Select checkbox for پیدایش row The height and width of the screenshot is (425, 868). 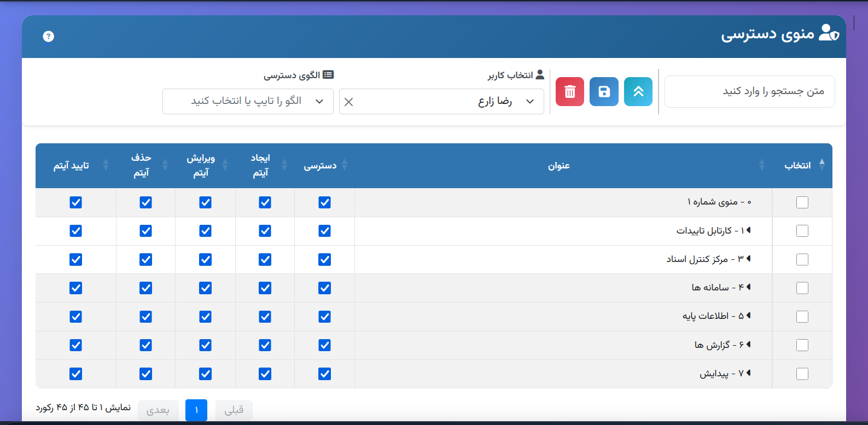pyautogui.click(x=802, y=374)
